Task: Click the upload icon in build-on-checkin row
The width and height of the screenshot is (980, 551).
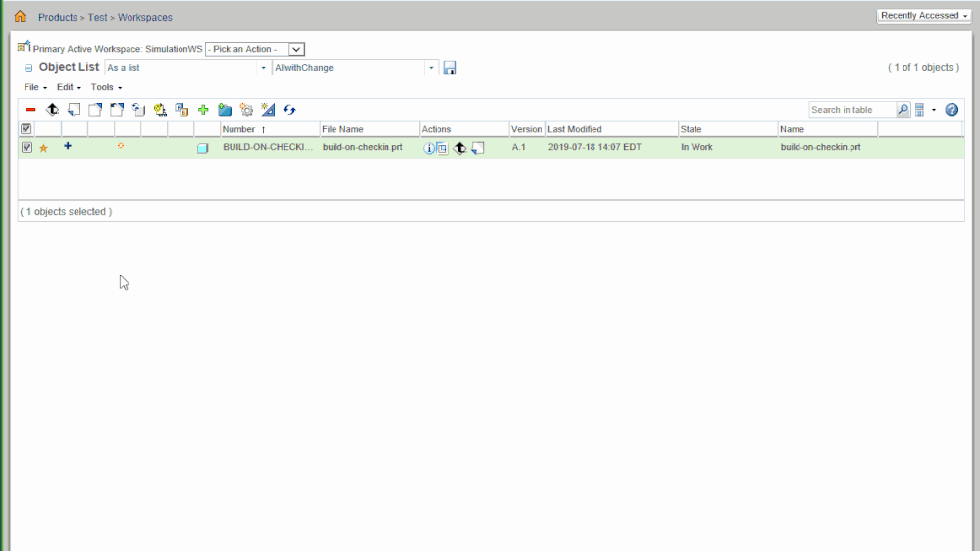Action: point(460,148)
